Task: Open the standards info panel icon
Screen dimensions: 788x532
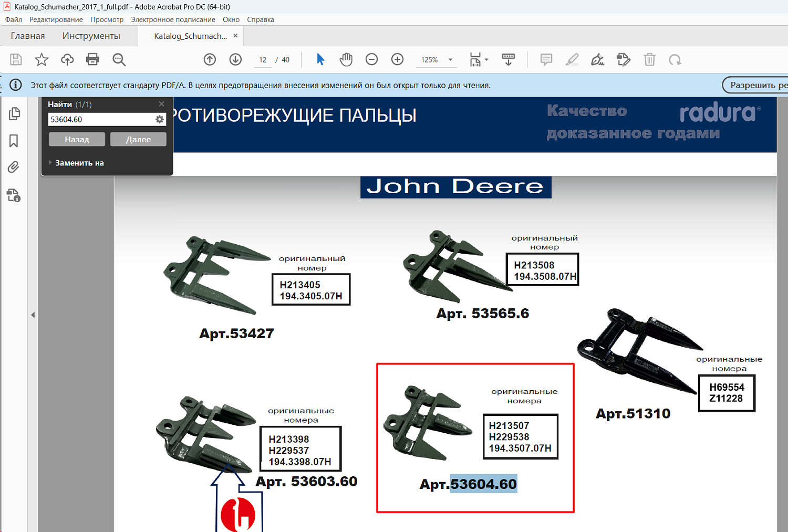Action: coord(14,195)
